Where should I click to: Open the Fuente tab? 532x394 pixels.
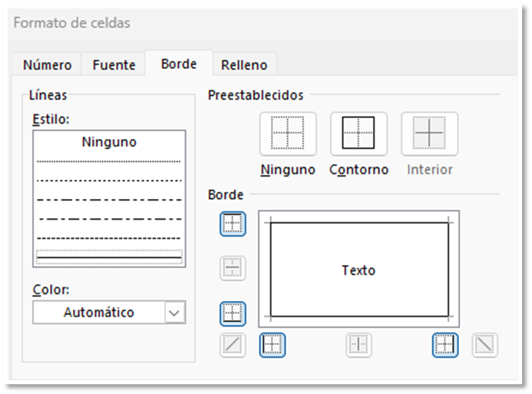(x=114, y=65)
